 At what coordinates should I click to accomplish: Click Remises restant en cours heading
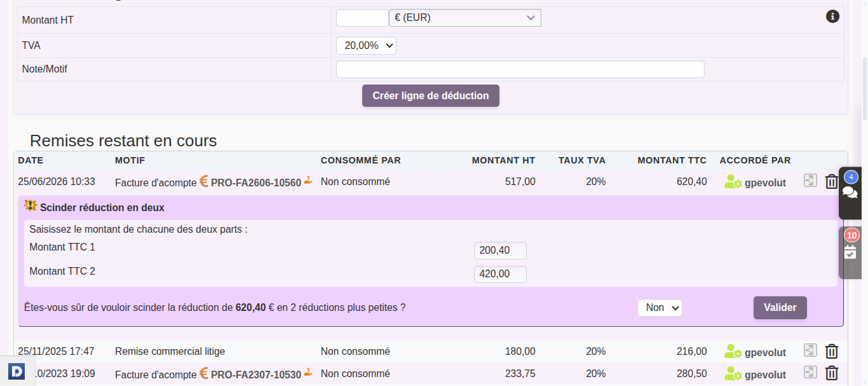click(x=123, y=141)
